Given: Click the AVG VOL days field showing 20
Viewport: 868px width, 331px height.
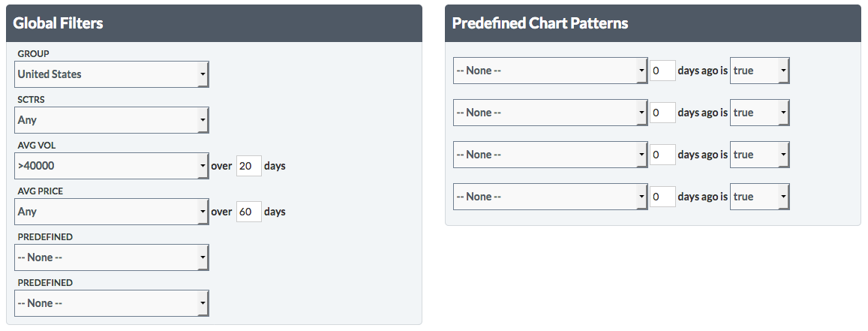Looking at the screenshot, I should 248,166.
